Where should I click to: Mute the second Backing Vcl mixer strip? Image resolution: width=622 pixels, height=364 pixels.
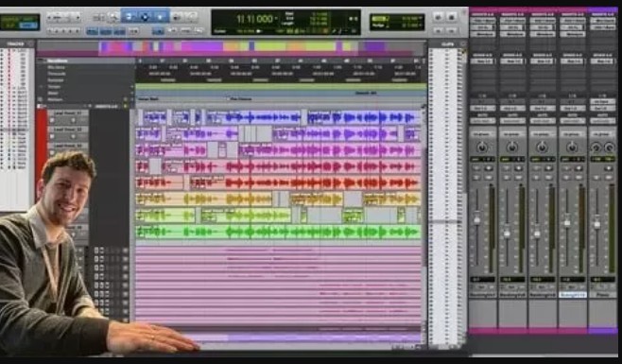518,177
